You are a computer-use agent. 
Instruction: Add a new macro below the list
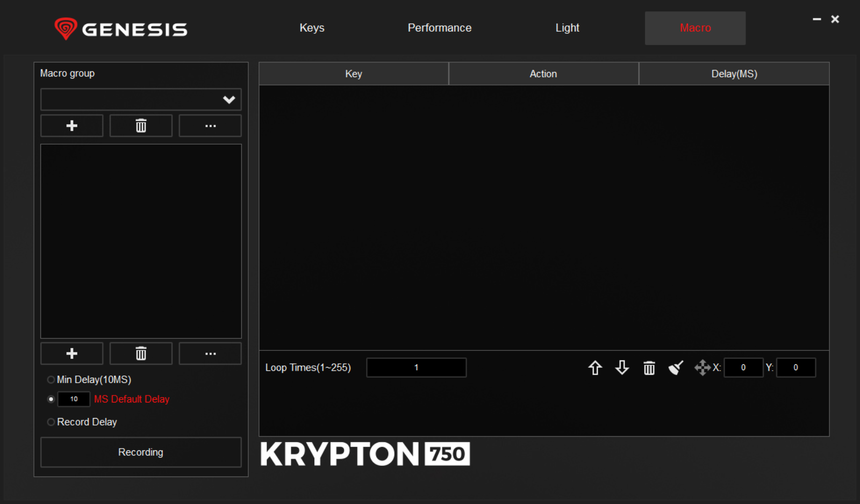(71, 354)
